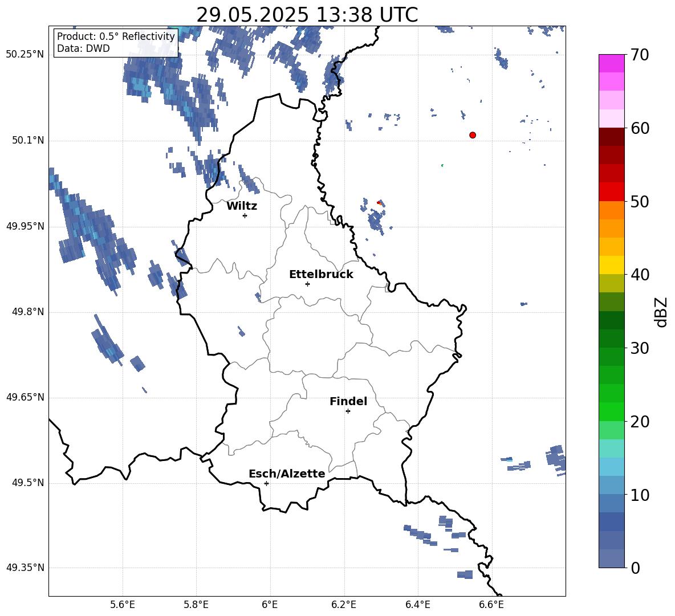Click the Product: 0.5° Reflectivity label
Screen dimensions: 675x616
(x=116, y=36)
